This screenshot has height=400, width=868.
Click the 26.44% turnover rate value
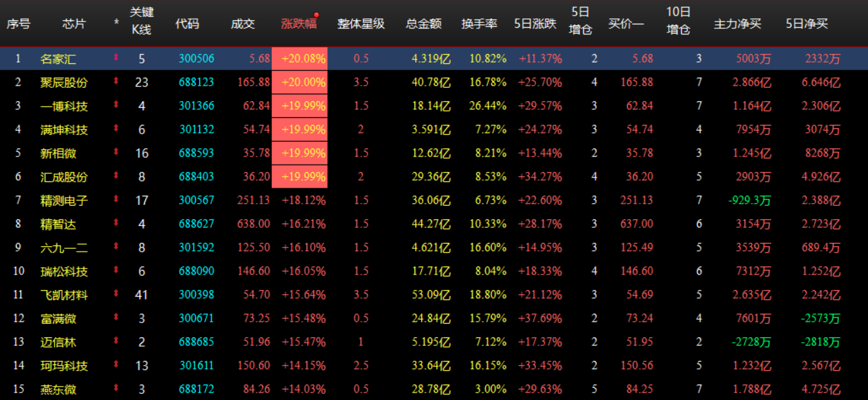(488, 106)
